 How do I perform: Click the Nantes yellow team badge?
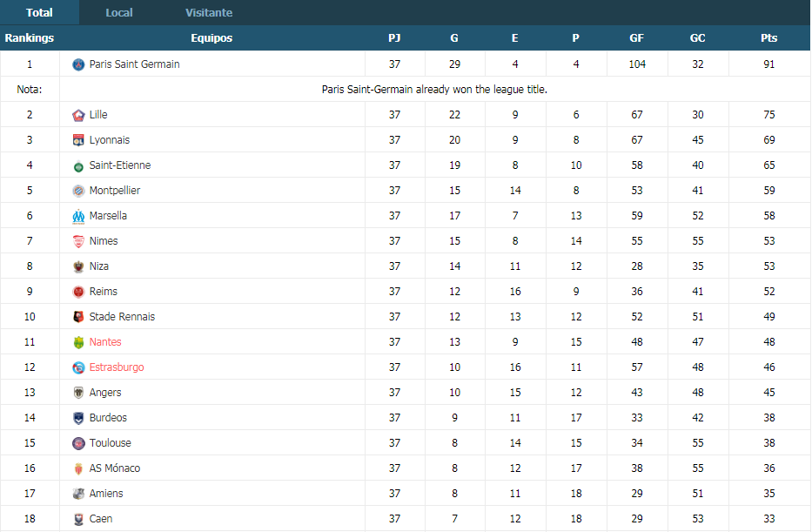(78, 342)
